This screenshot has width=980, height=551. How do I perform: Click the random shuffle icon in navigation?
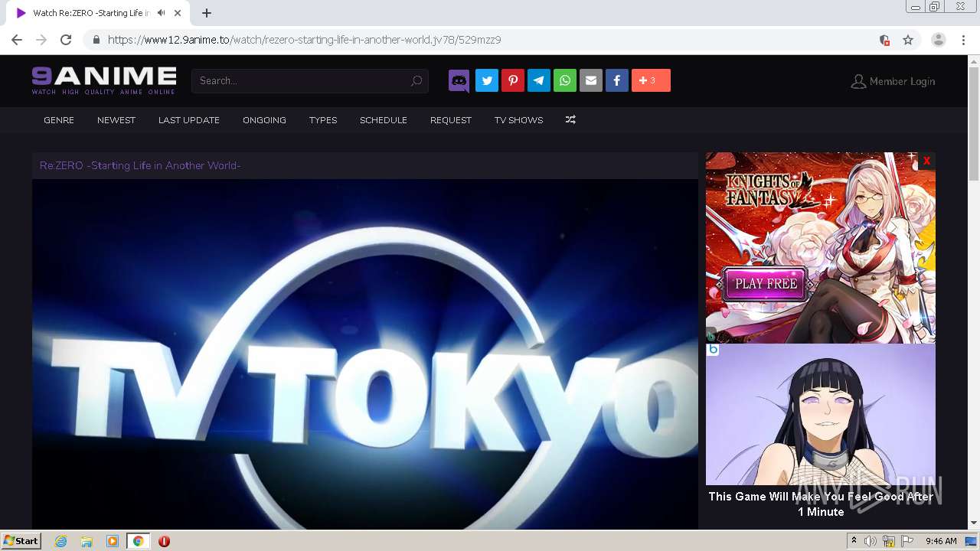[x=570, y=120]
